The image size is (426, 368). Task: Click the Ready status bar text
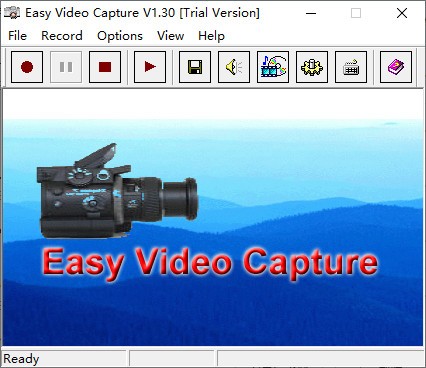click(x=21, y=359)
